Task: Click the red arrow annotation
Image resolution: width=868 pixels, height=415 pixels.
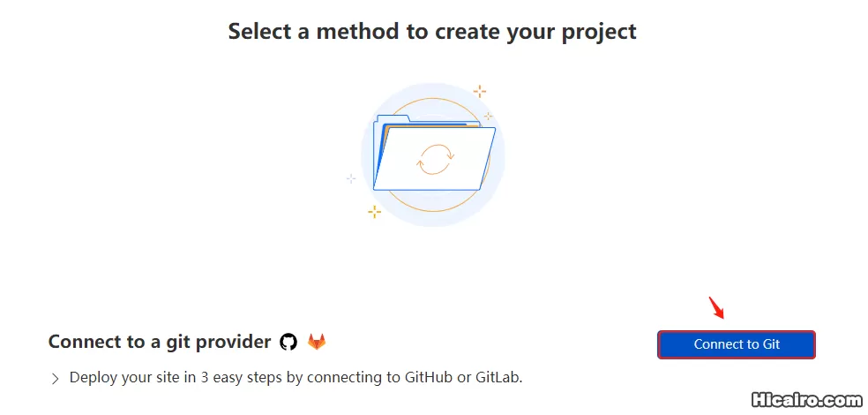Action: (x=716, y=309)
